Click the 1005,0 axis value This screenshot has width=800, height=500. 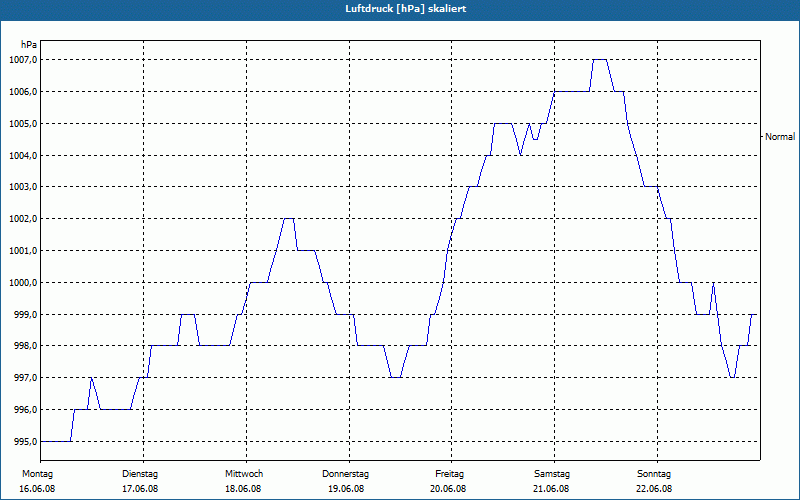click(23, 123)
